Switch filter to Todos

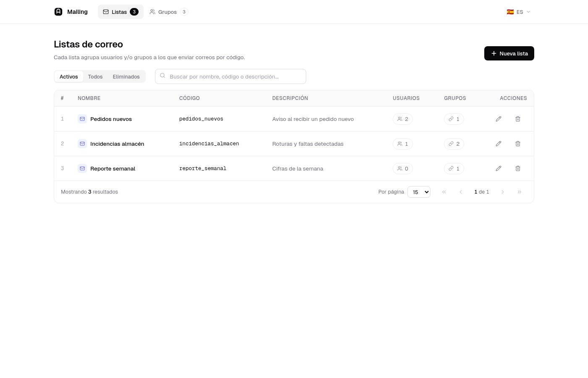[95, 76]
